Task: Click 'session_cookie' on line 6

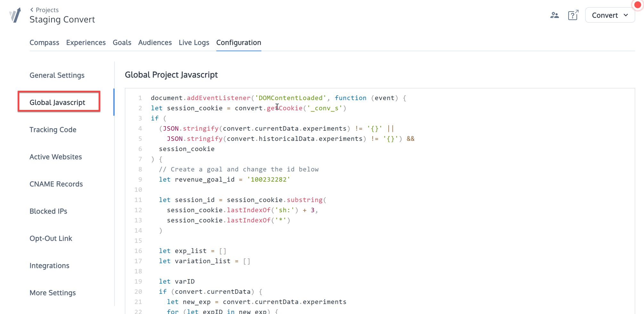Action: (x=187, y=149)
